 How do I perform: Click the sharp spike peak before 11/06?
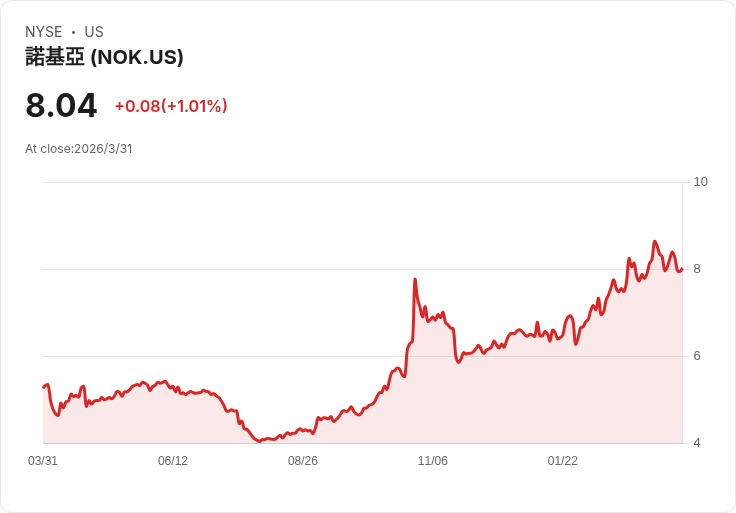tap(414, 279)
